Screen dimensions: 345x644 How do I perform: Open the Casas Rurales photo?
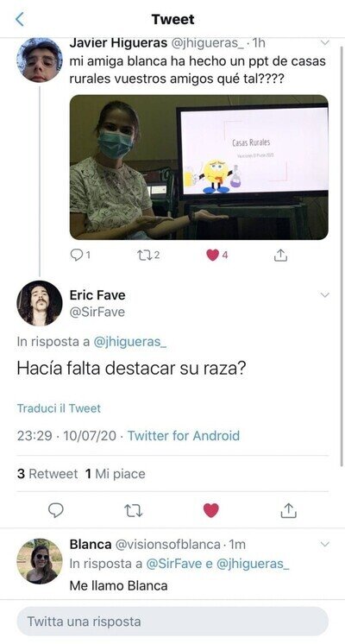coord(199,167)
